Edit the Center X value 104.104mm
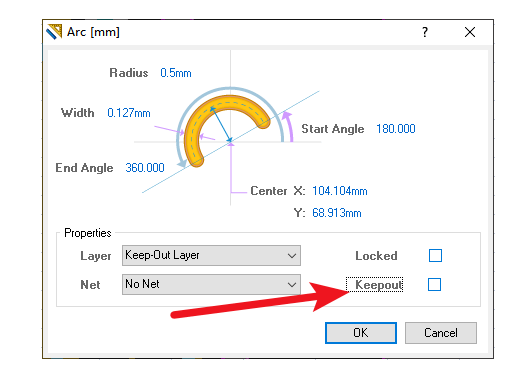The height and width of the screenshot is (376, 530). (x=340, y=191)
